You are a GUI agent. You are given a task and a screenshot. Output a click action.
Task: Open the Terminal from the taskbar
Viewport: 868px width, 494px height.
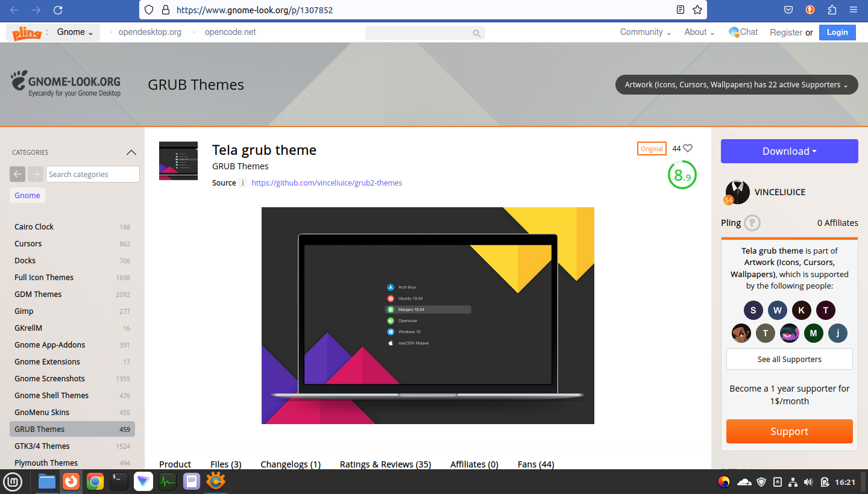coord(119,481)
